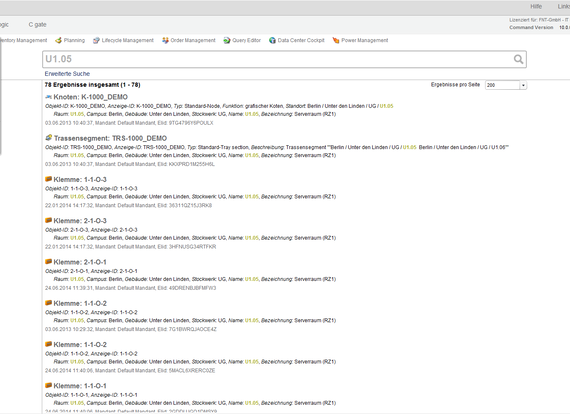Open the Klemme: 1-1-O-3 result

[x=80, y=180]
